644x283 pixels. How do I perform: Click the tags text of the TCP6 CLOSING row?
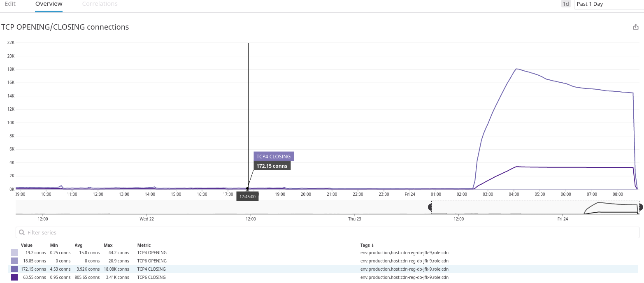pyautogui.click(x=405, y=277)
